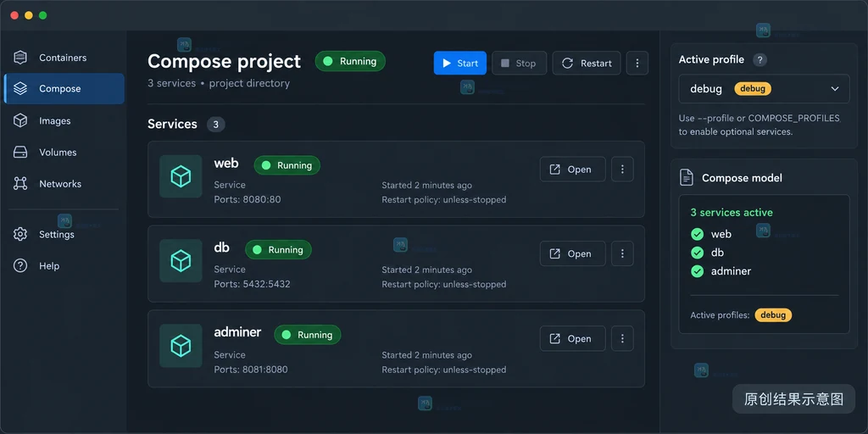Click the Restart circular arrow icon
868x434 pixels.
pyautogui.click(x=567, y=63)
